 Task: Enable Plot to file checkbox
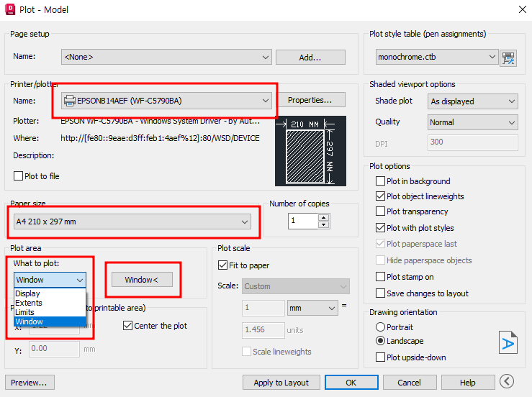[x=18, y=176]
